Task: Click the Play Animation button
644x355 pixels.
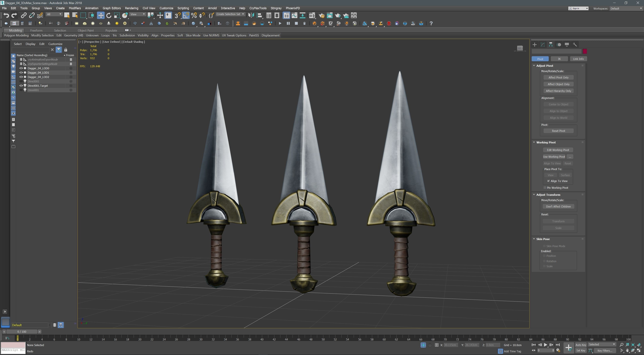Action: pos(546,345)
